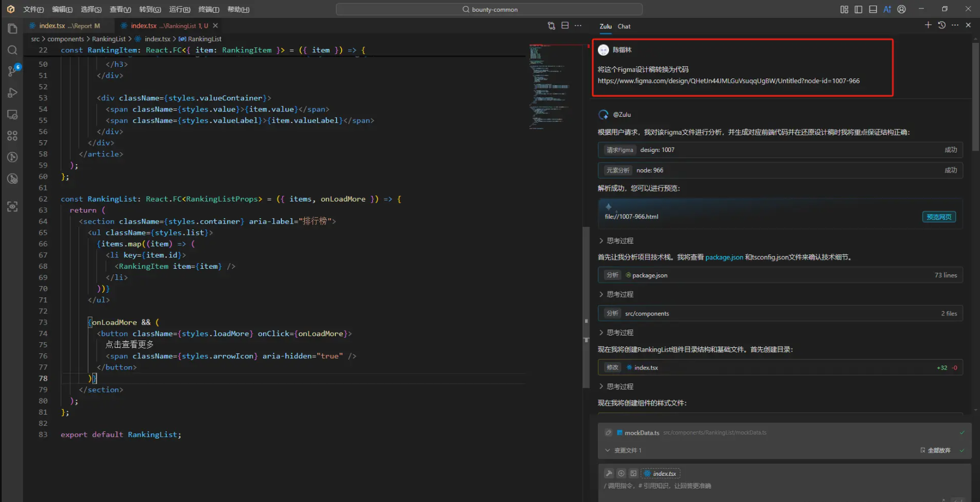Open the Run and Debug view
This screenshot has height=502, width=980.
point(12,93)
